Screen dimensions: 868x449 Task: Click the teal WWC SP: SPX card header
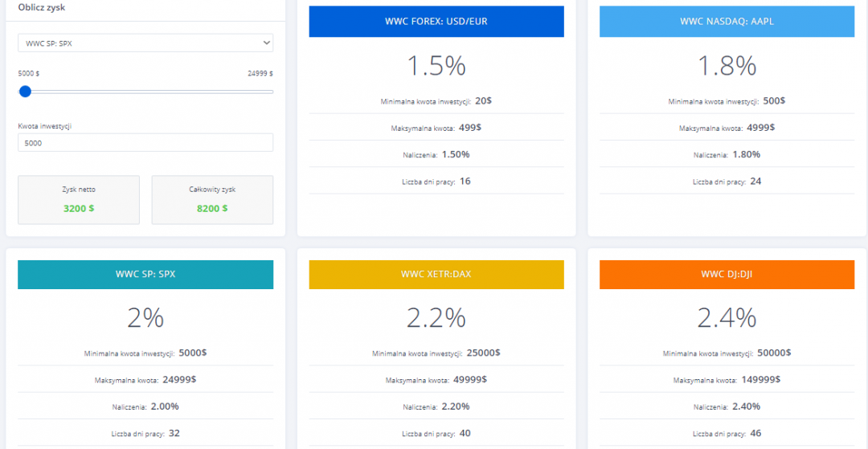point(145,274)
